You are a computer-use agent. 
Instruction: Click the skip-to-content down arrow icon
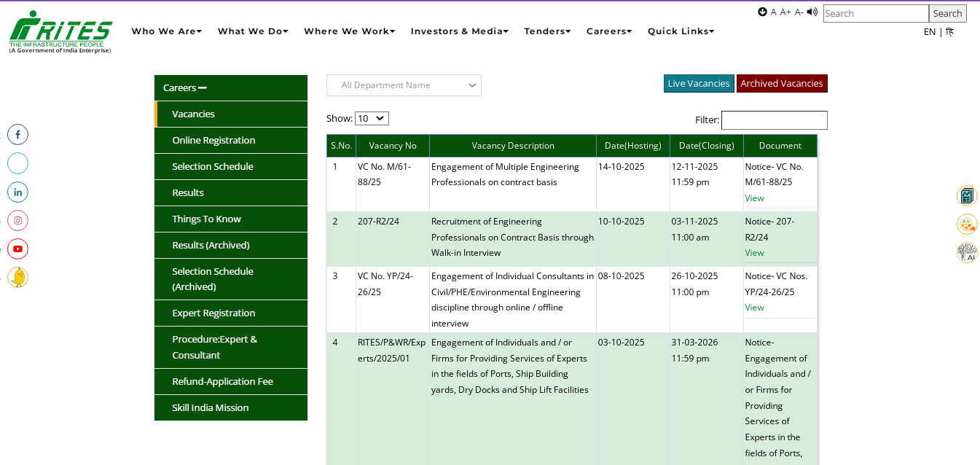tap(762, 12)
